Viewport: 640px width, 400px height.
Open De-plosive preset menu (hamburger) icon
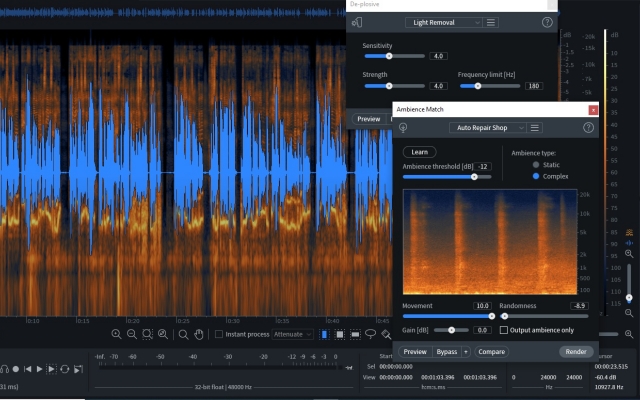click(x=491, y=22)
